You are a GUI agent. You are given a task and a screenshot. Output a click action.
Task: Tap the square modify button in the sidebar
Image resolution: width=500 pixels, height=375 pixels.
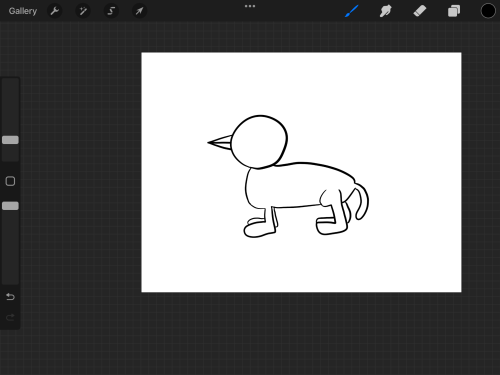click(10, 181)
